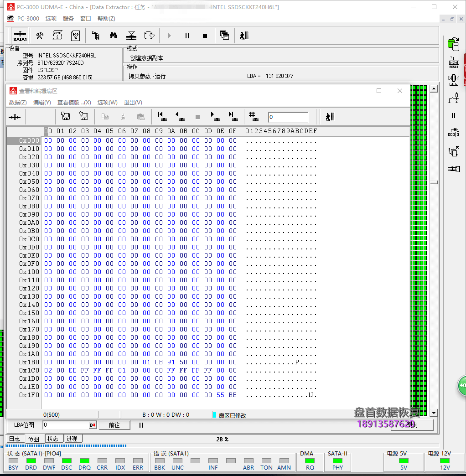
Task: Click the cut scissors icon
Action: tap(123, 117)
